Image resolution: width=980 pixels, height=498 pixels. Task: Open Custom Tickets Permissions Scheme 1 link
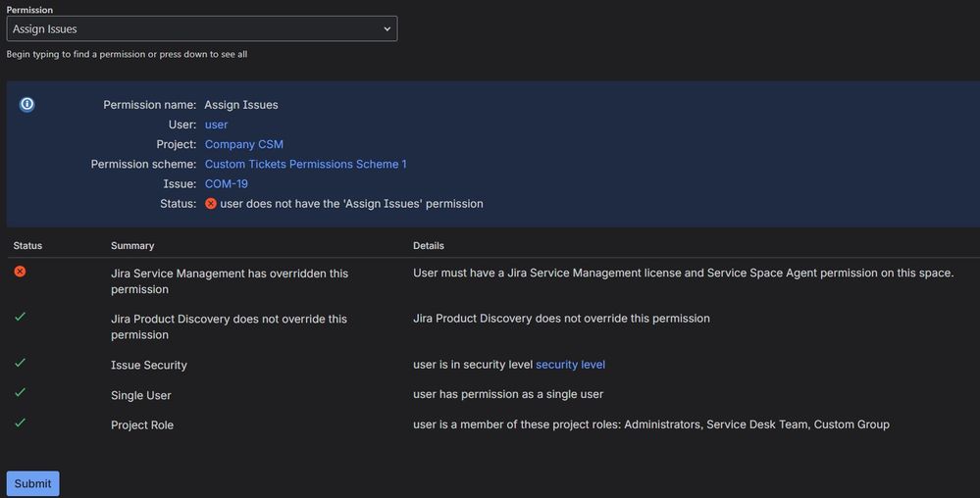(305, 164)
